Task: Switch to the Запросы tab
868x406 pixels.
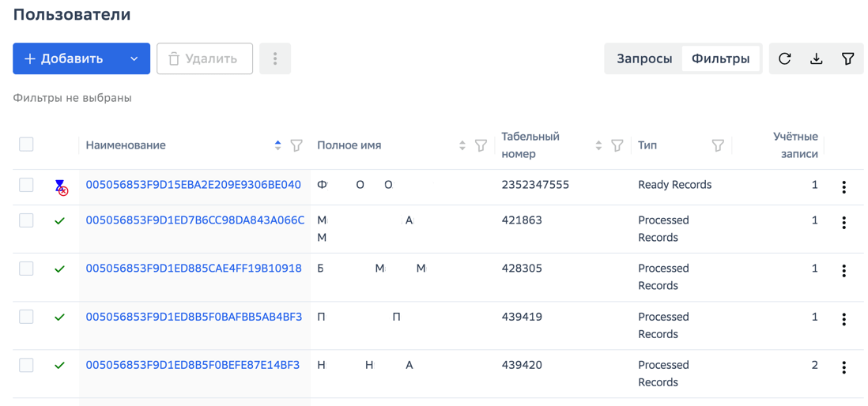Action: click(x=644, y=58)
